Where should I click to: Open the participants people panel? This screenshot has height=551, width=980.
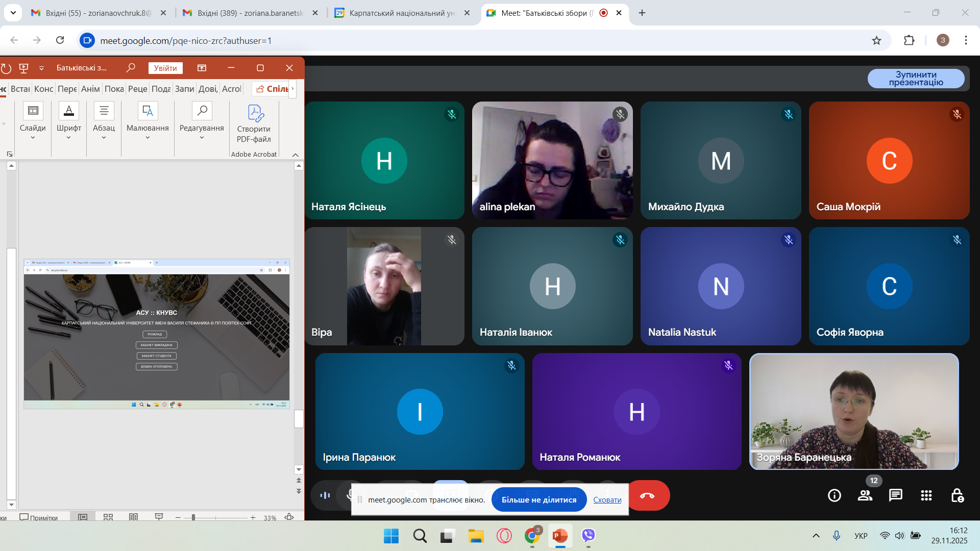[865, 495]
